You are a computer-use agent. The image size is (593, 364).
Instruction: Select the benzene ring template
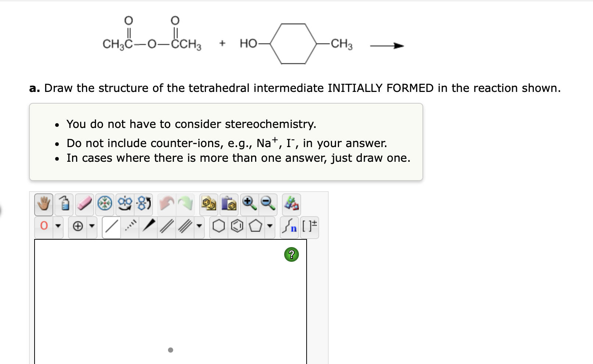237,226
